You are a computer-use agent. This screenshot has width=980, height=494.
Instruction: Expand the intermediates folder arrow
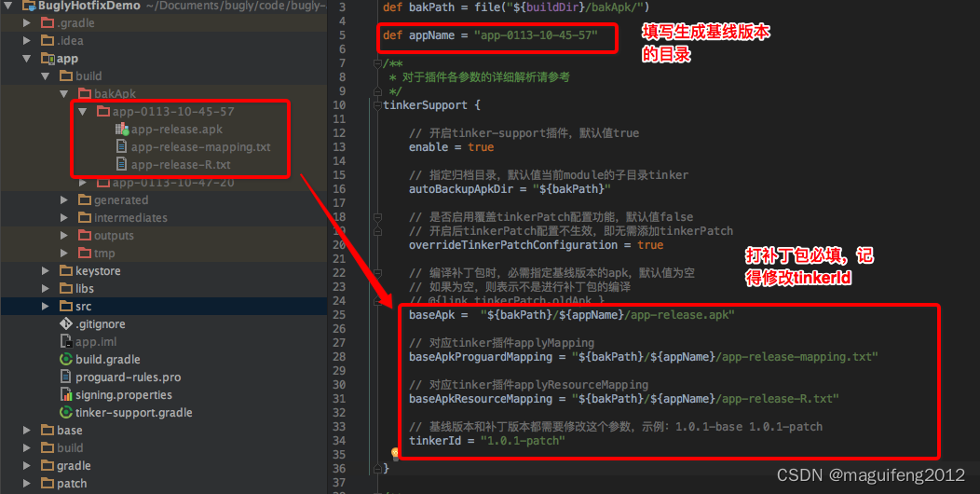pyautogui.click(x=63, y=217)
